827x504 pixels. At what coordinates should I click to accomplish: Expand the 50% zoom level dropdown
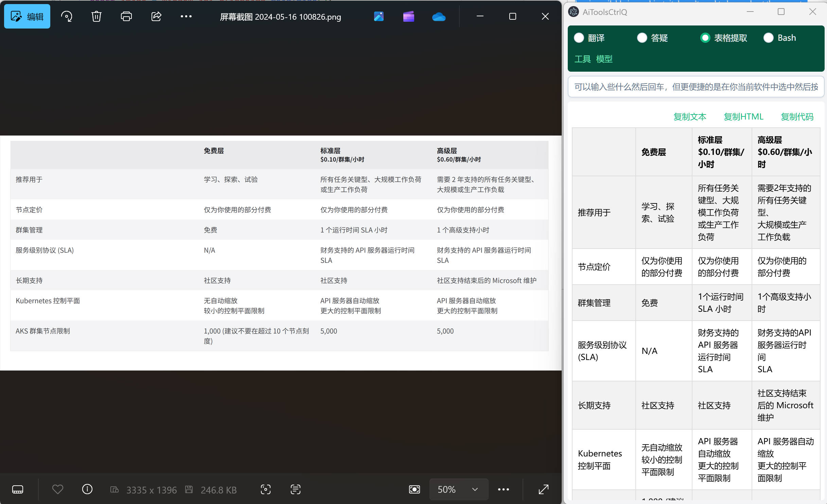459,489
